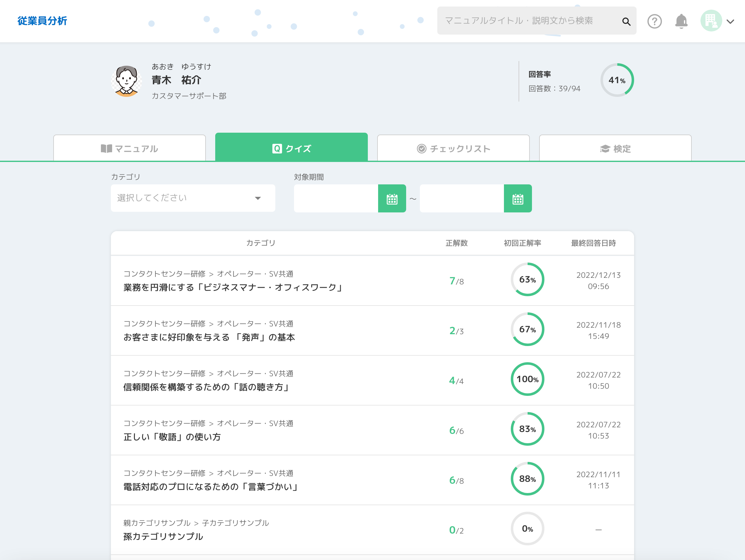Open the カテゴリ selection dropdown
This screenshot has height=560, width=745.
(193, 198)
